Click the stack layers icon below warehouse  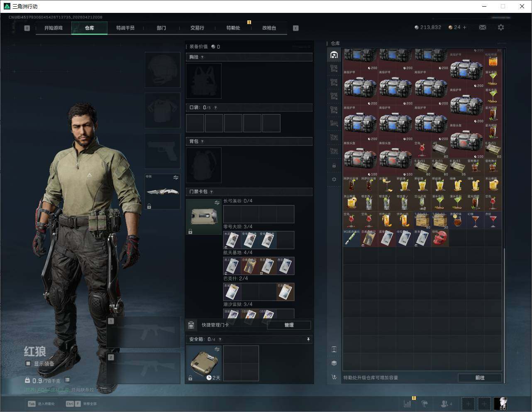coord(334,363)
